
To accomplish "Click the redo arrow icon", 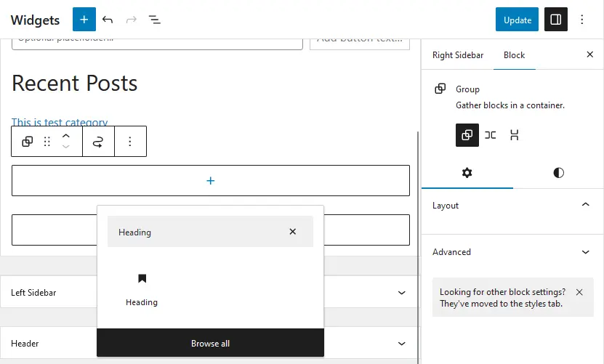I will (132, 20).
